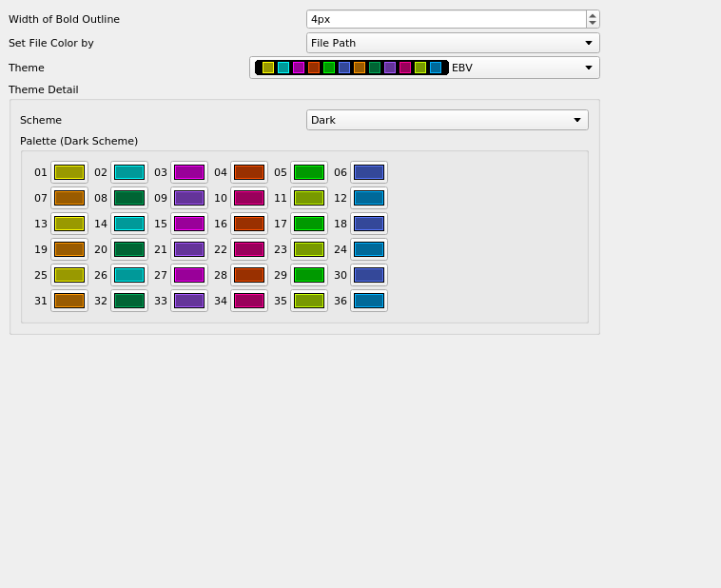Choose palette color swatch 33
The height and width of the screenshot is (588, 721).
189,301
